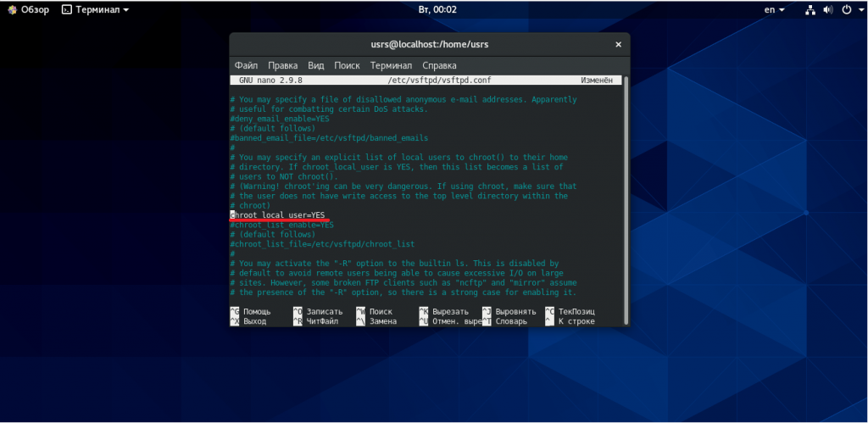The image size is (868, 423).
Task: Open the Вид menu
Action: pos(315,65)
